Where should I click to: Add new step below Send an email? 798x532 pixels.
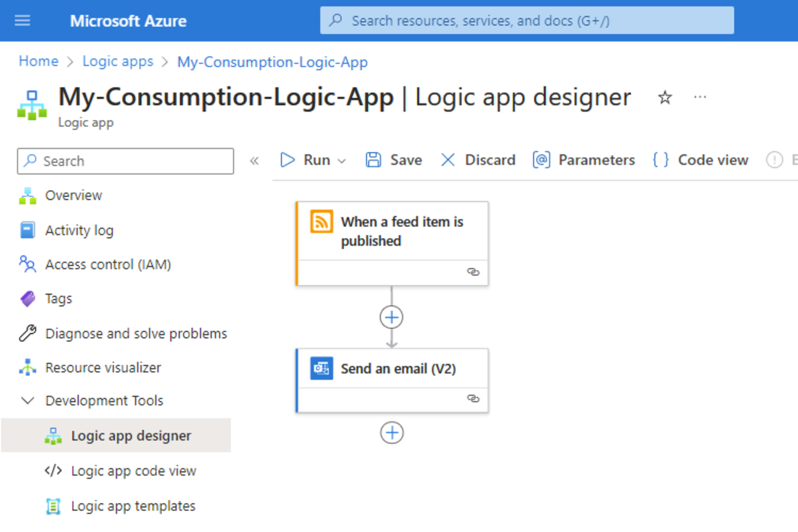(392, 433)
